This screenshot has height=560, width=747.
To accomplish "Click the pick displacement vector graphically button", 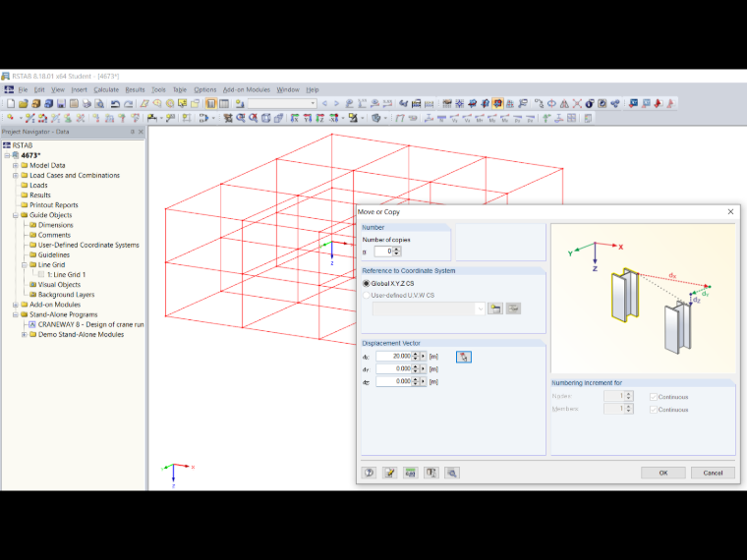I will pos(464,357).
